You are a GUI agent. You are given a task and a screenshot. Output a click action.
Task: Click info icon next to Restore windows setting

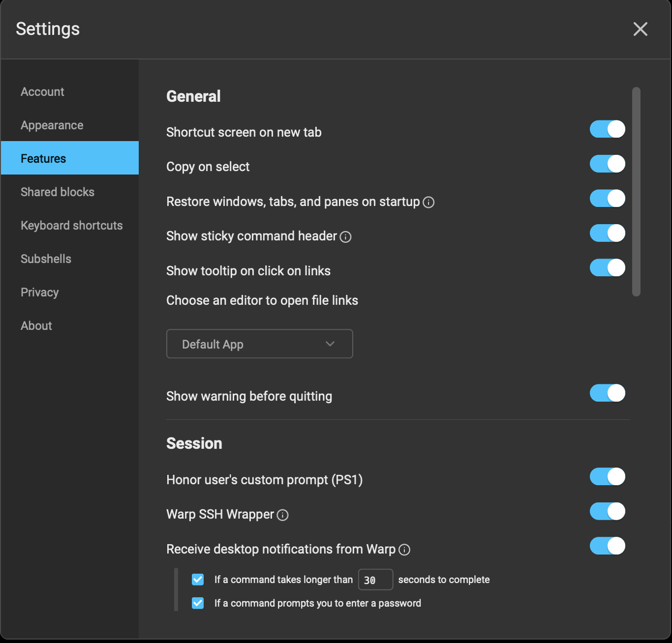click(428, 202)
